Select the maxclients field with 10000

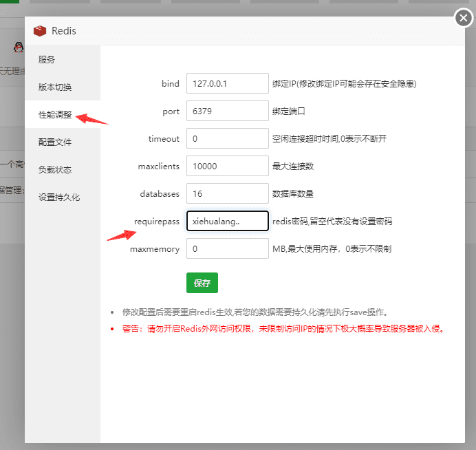pos(226,166)
